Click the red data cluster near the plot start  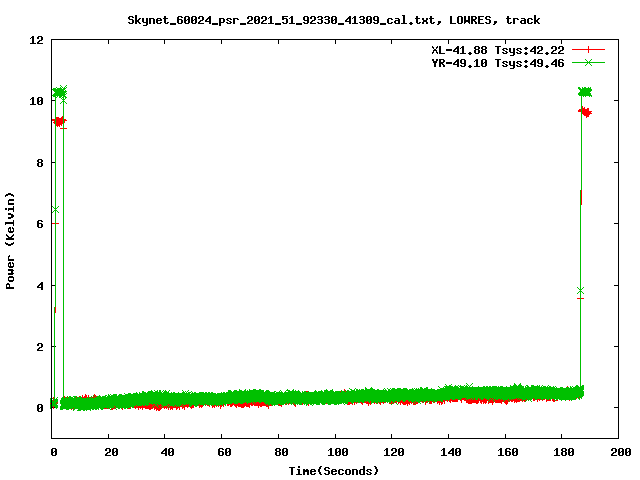[x=59, y=121]
